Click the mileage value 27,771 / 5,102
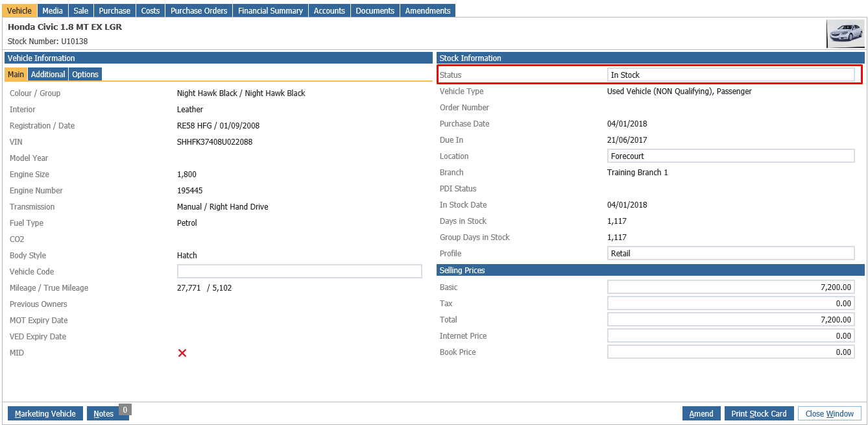868x425 pixels. pos(204,288)
